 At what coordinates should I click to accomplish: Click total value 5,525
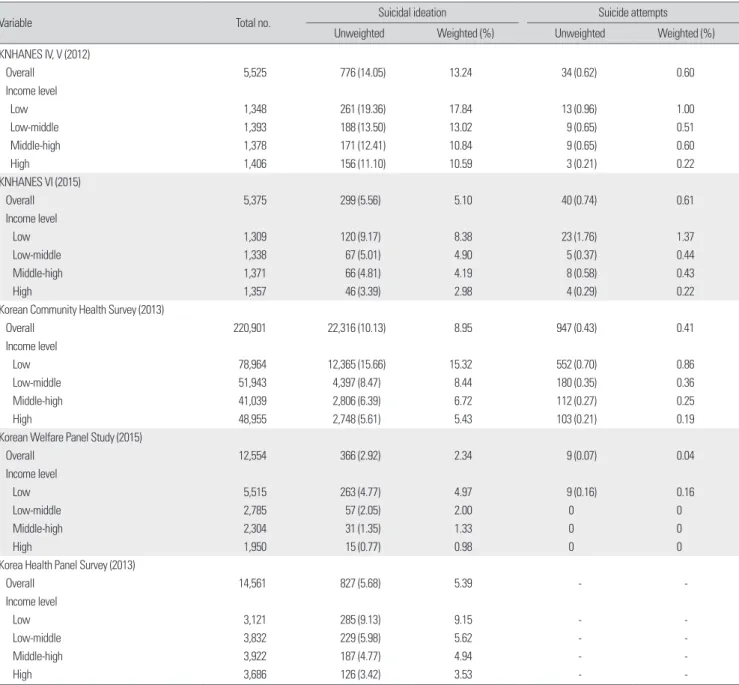(255, 73)
